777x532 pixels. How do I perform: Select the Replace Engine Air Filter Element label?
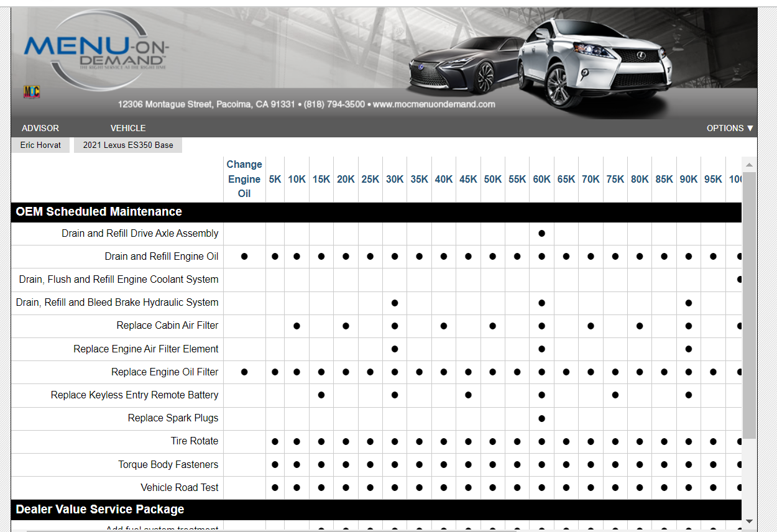[x=146, y=349]
